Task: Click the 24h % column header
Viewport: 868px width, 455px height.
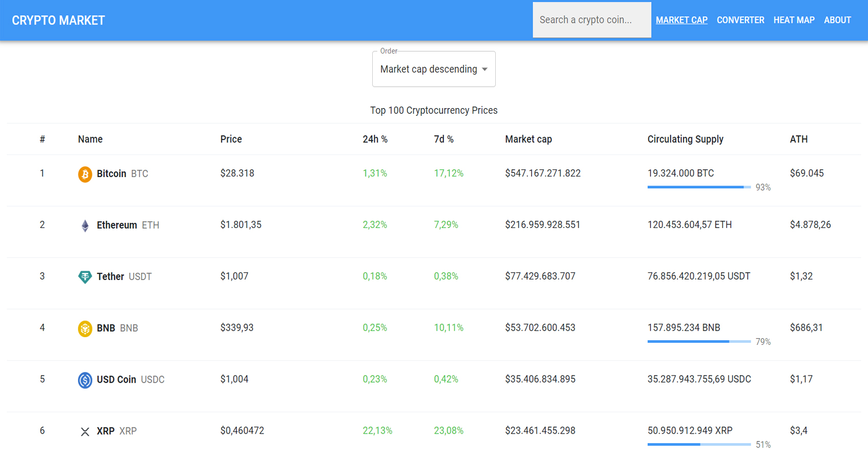Action: (x=375, y=139)
